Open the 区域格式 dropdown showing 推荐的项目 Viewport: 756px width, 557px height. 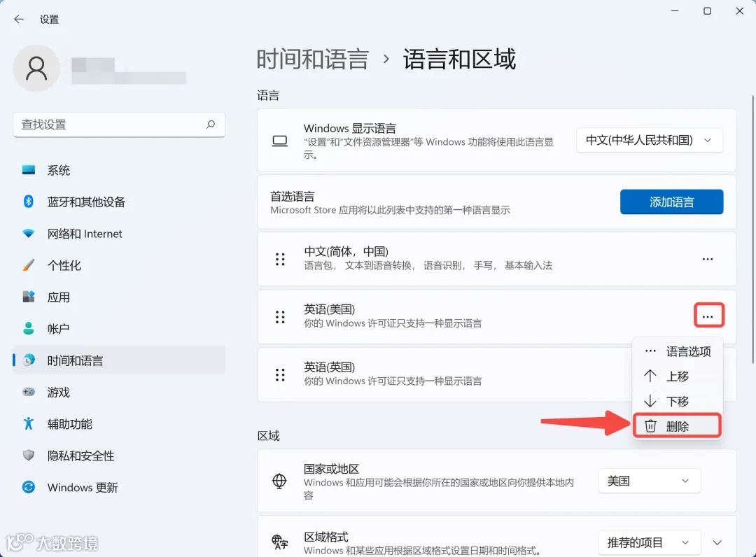pyautogui.click(x=649, y=543)
